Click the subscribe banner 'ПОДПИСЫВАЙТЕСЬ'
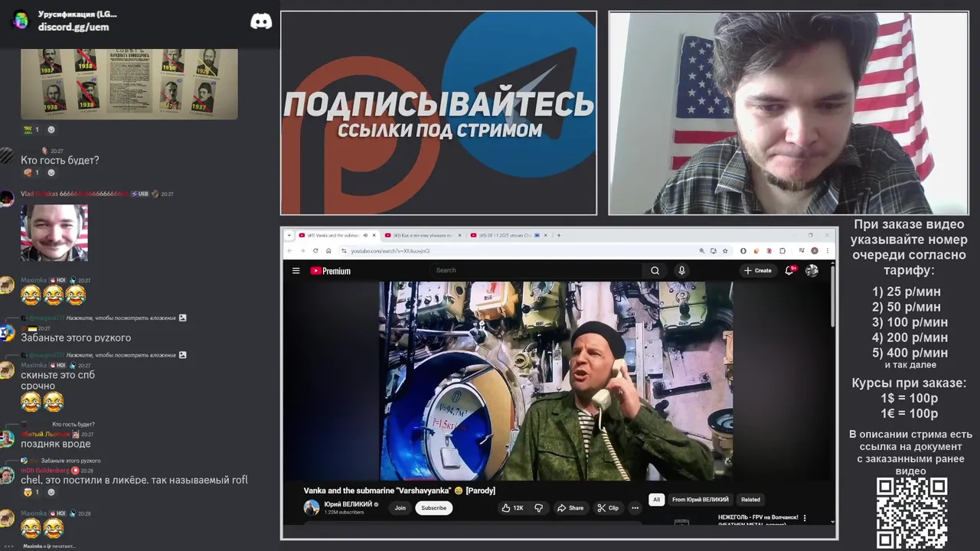 pos(439,104)
